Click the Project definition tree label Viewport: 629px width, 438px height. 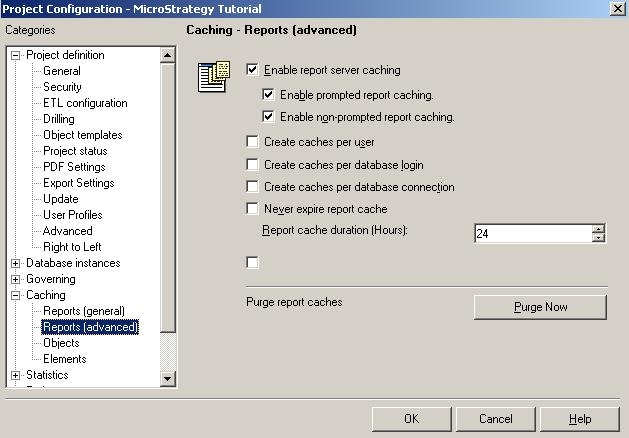tap(65, 55)
